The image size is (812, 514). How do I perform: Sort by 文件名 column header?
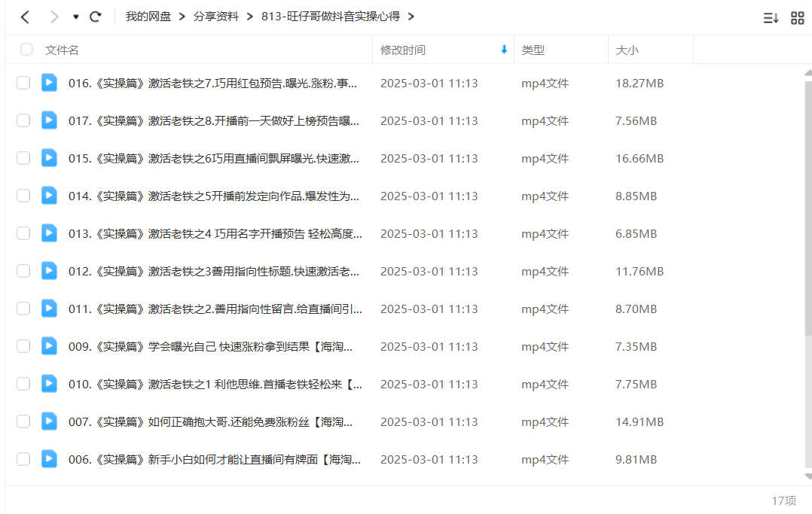click(x=62, y=50)
